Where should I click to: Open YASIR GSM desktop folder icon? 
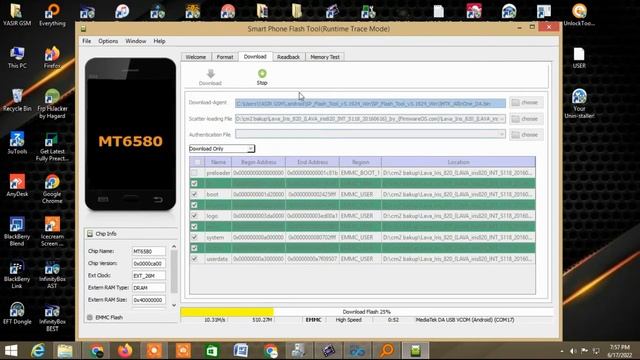(x=17, y=15)
